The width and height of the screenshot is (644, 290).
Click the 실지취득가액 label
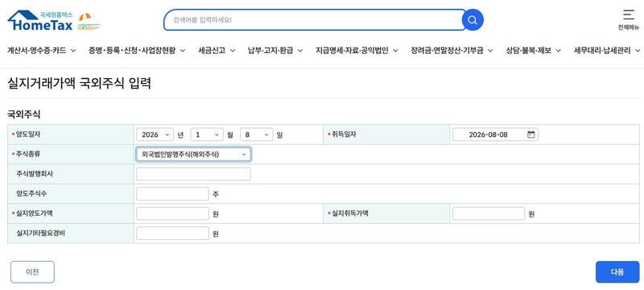click(x=350, y=213)
